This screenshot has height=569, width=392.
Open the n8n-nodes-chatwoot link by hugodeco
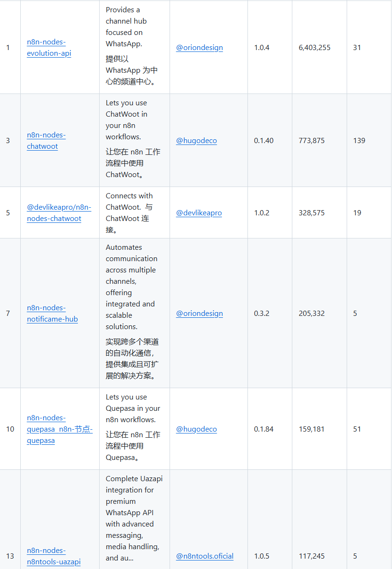46,141
